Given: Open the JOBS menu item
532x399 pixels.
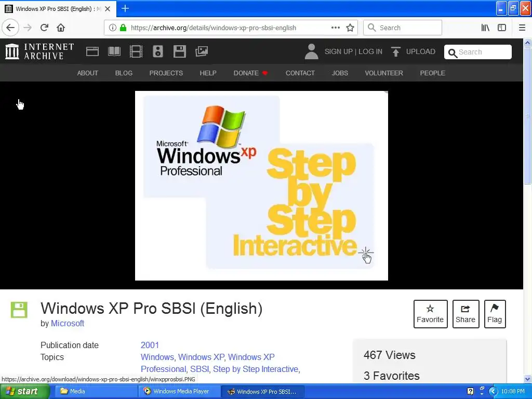Looking at the screenshot, I should pos(340,73).
